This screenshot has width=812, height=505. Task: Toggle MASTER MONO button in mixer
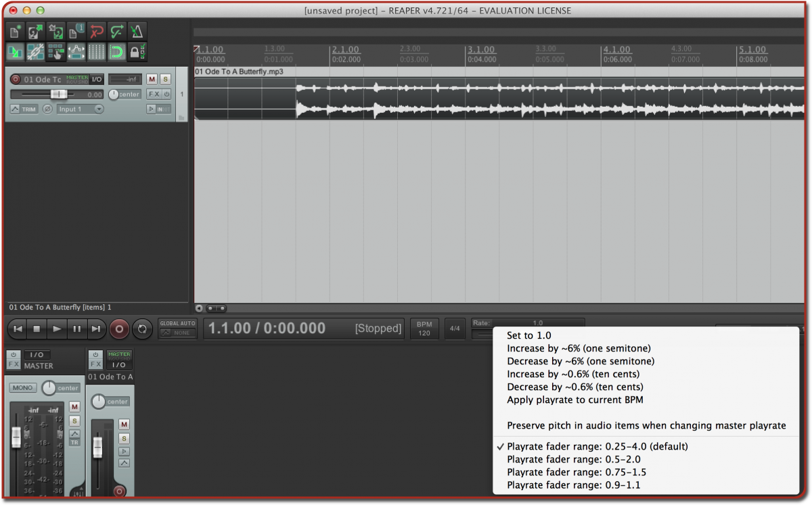[23, 388]
